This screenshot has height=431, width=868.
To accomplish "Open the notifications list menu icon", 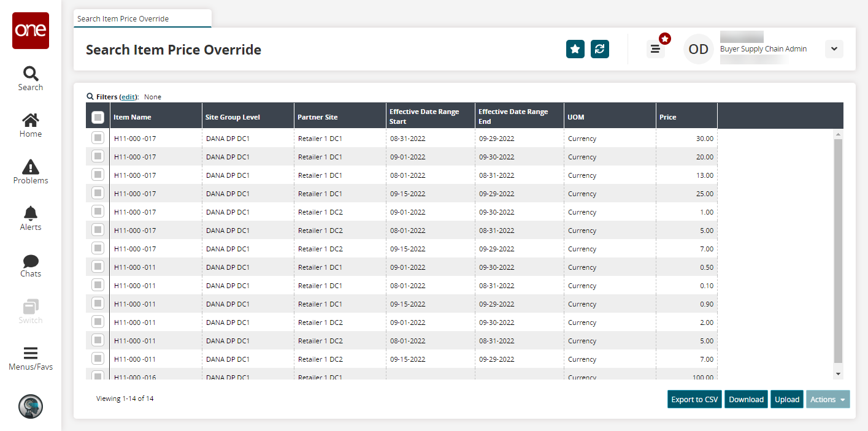I will [656, 49].
